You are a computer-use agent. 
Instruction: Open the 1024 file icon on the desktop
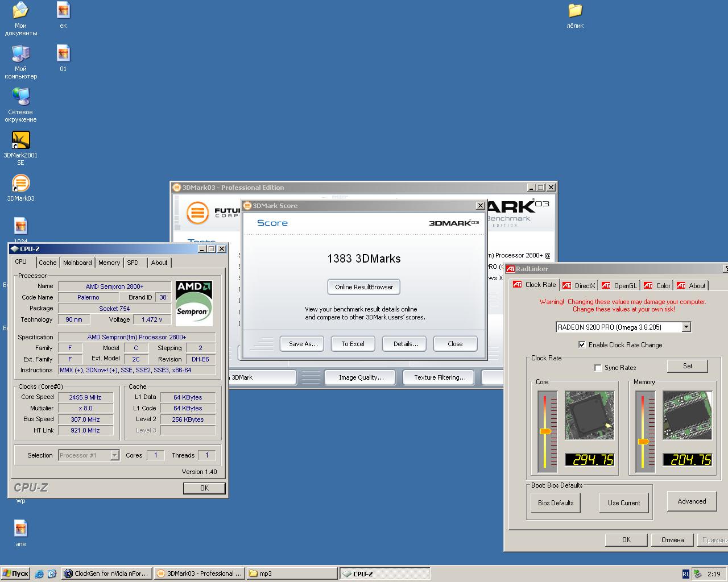coord(20,230)
